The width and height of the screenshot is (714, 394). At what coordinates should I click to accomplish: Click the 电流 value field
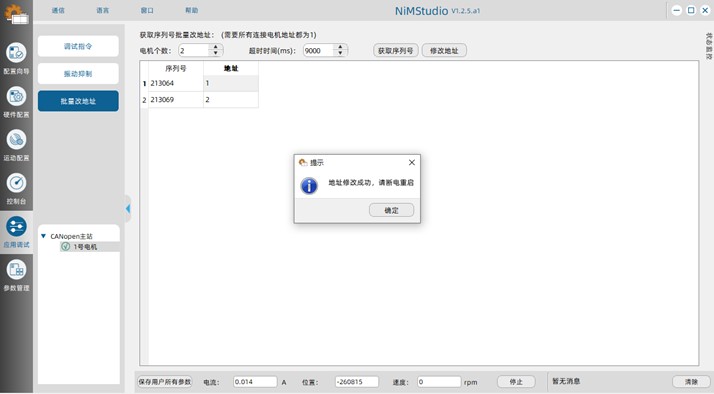[255, 382]
